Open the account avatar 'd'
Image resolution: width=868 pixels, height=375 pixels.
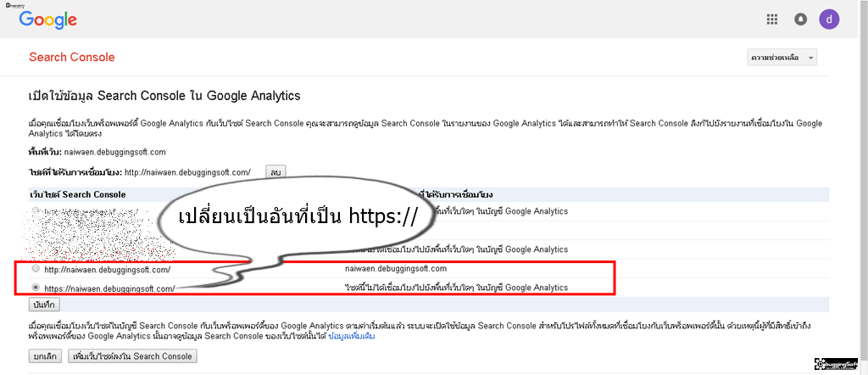tap(829, 20)
